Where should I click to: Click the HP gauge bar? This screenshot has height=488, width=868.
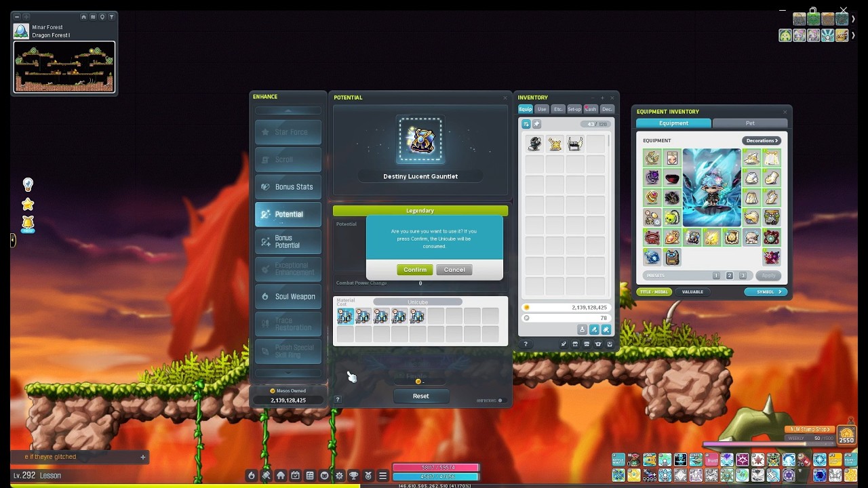point(436,468)
